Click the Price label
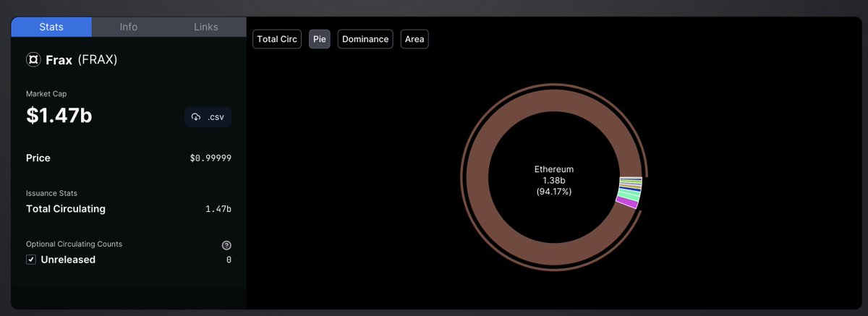Image resolution: width=868 pixels, height=316 pixels. [38, 158]
